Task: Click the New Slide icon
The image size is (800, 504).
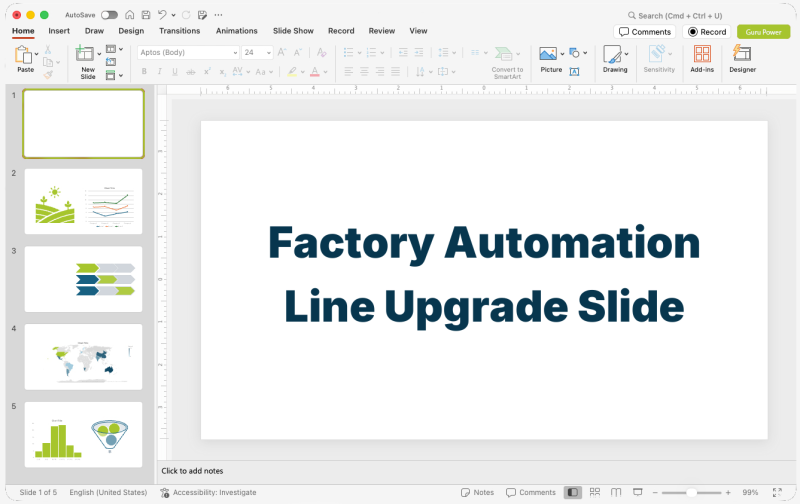Action: [x=85, y=53]
